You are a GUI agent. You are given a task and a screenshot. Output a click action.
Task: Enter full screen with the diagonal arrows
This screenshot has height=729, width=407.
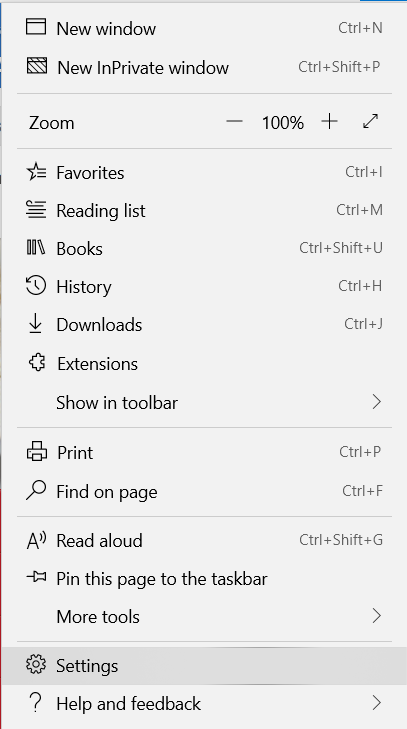click(370, 121)
